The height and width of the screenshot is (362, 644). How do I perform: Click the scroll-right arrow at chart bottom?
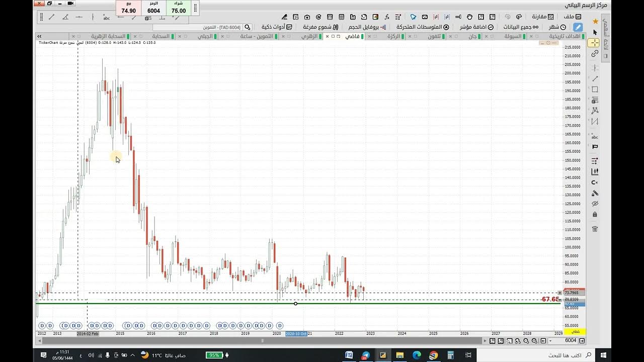tap(485, 341)
